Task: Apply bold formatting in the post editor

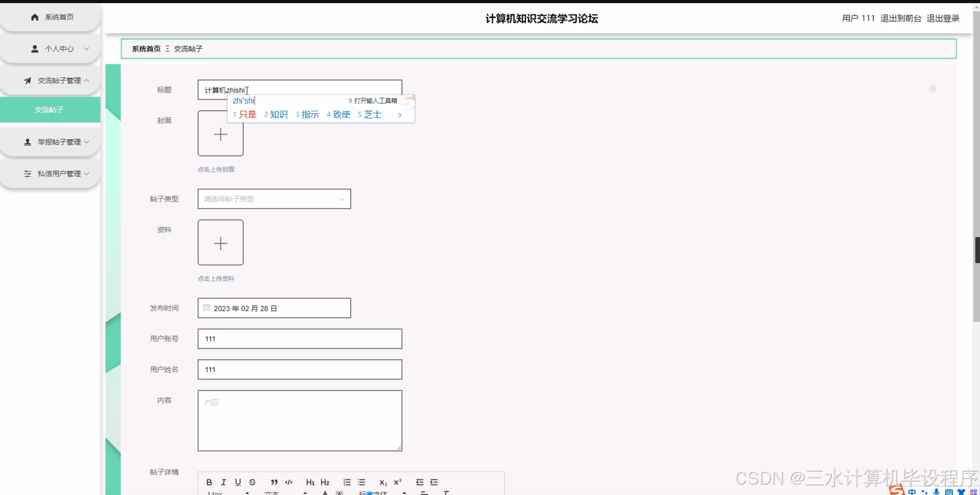Action: click(x=209, y=482)
